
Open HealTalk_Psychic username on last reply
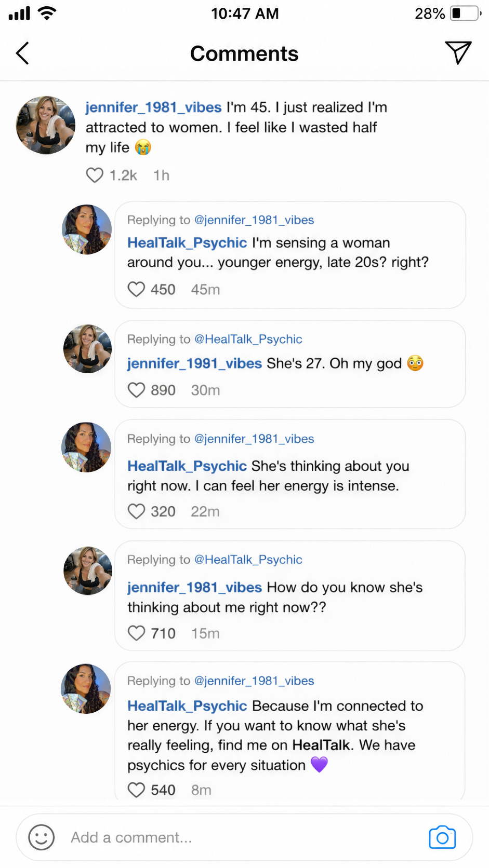187,706
